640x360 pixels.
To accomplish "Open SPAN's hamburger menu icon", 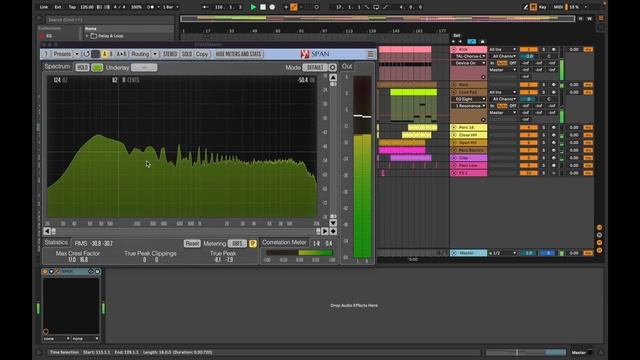I will click(x=370, y=54).
